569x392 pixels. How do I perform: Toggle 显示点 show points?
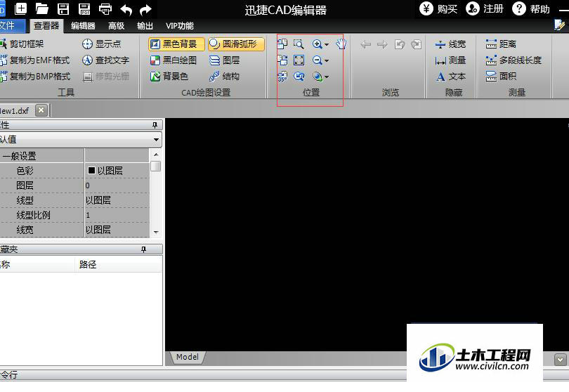point(102,44)
